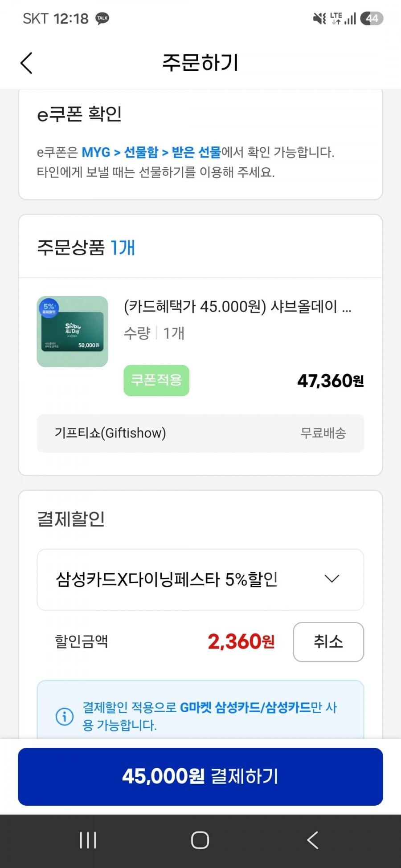Tap the info icon in blue notice box
Viewport: 401px width, 868px height.
[65, 716]
